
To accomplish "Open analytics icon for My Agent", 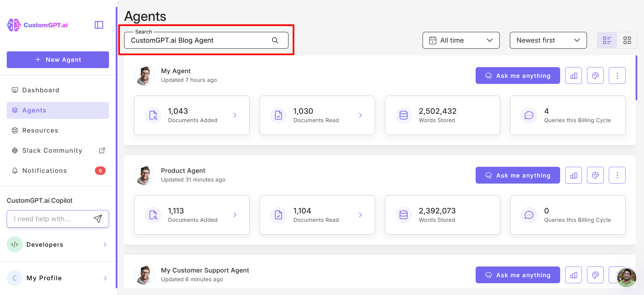I will pyautogui.click(x=574, y=76).
